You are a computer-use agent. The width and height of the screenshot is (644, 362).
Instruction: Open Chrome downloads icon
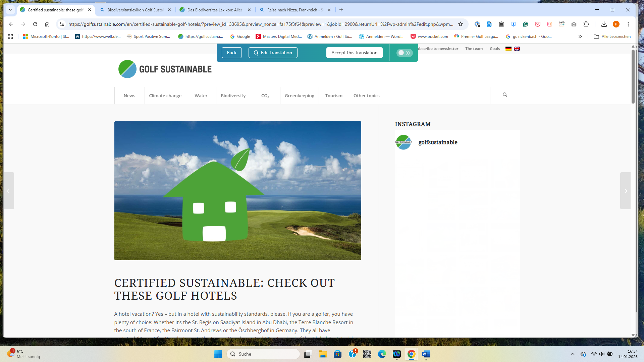[604, 24]
